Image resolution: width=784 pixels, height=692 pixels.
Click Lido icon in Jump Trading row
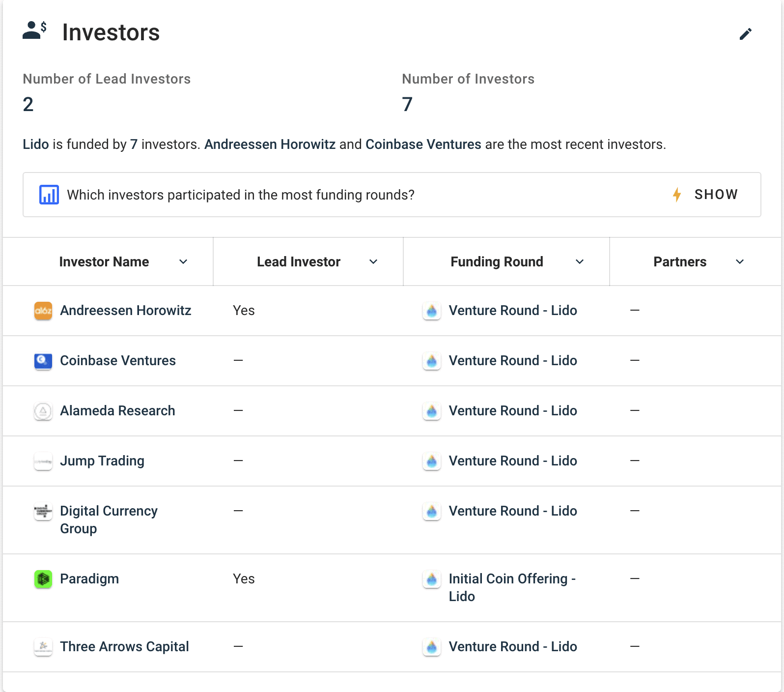click(432, 461)
